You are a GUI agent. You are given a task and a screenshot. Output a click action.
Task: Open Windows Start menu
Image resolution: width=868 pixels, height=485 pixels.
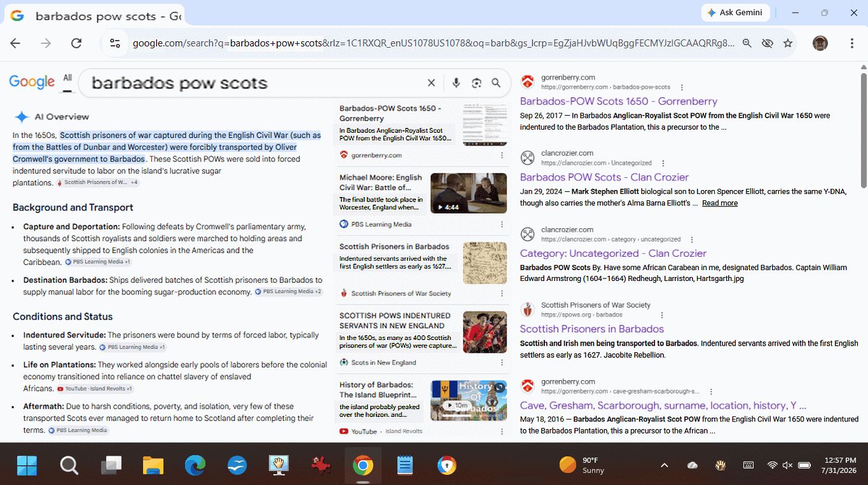[x=27, y=465]
